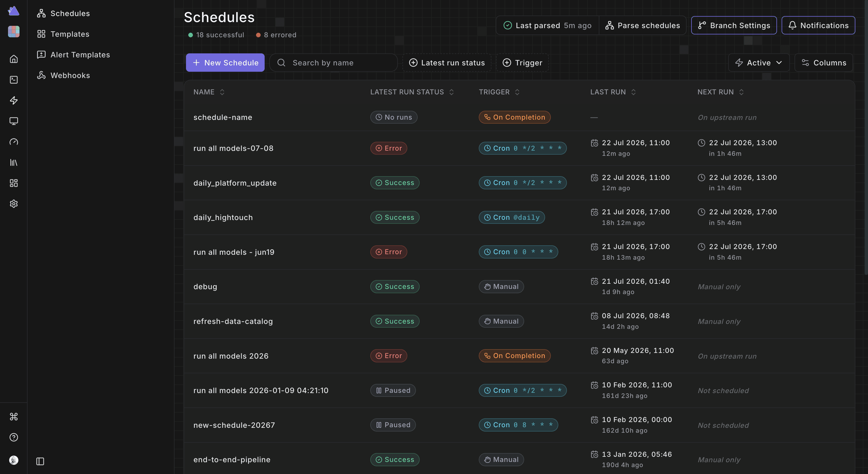Open the library books icon in sidebar
The height and width of the screenshot is (474, 868).
pos(13,162)
